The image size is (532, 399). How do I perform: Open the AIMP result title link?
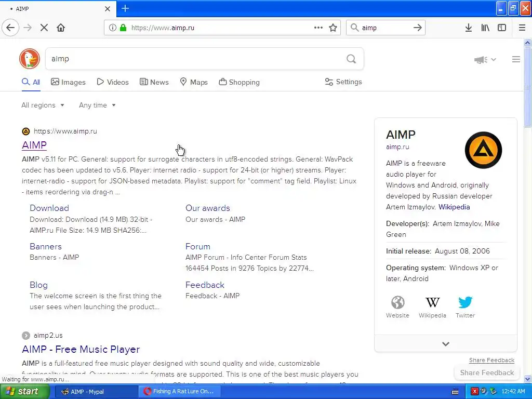pos(34,145)
